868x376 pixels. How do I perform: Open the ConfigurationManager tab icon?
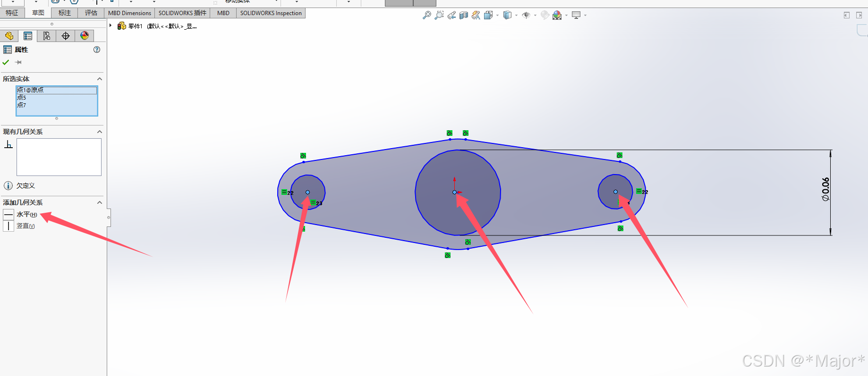coord(47,36)
